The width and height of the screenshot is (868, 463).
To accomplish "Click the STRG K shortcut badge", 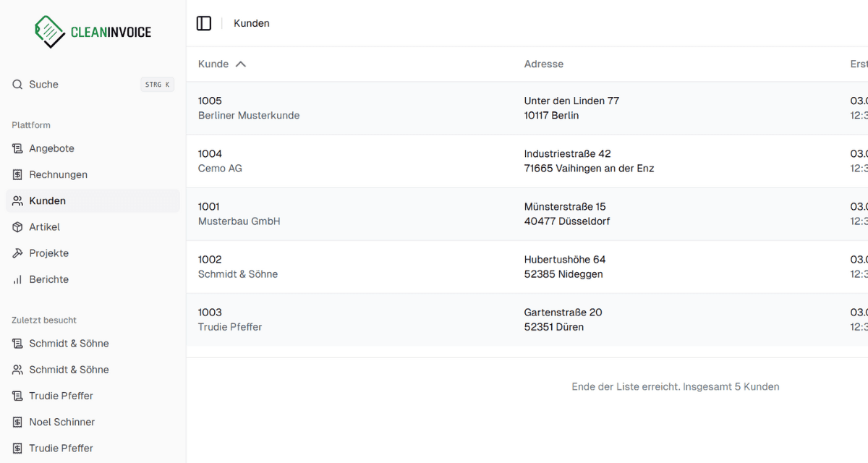I will 157,85.
